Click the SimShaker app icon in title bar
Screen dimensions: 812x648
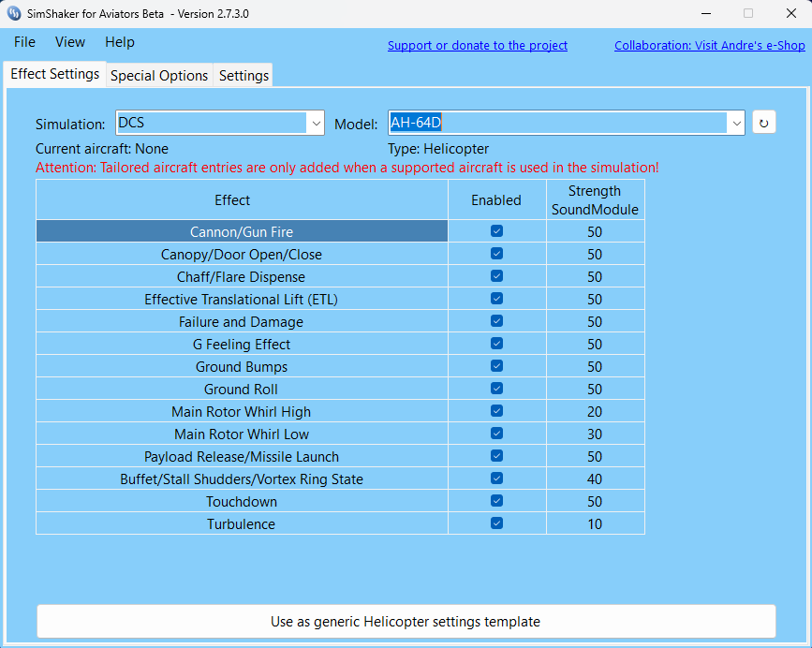pos(14,13)
